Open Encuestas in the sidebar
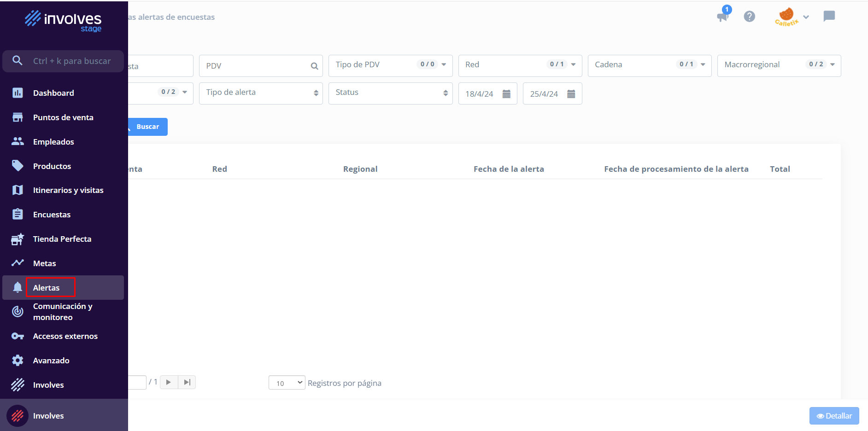 (52, 215)
